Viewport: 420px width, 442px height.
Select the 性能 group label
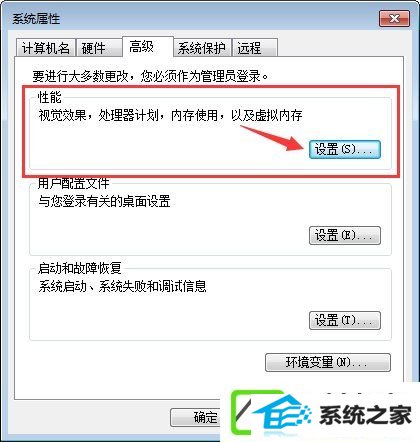click(50, 97)
